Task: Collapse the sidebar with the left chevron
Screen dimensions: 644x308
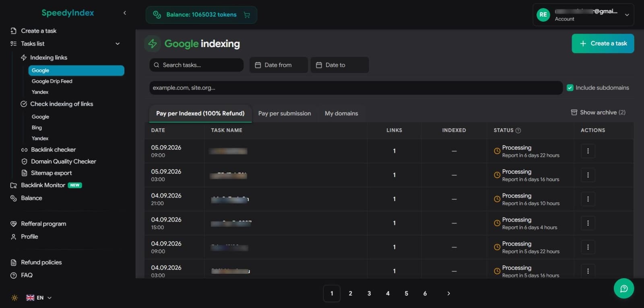Action: pos(125,13)
